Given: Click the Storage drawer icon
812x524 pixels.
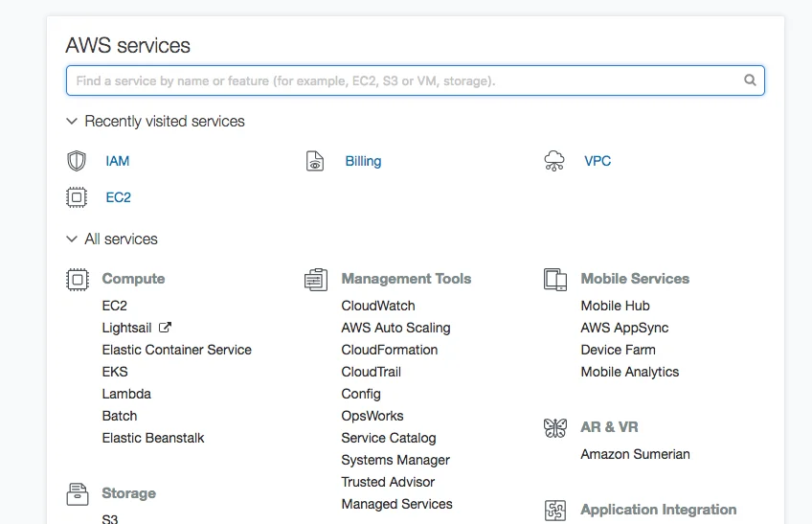Looking at the screenshot, I should click(x=78, y=494).
